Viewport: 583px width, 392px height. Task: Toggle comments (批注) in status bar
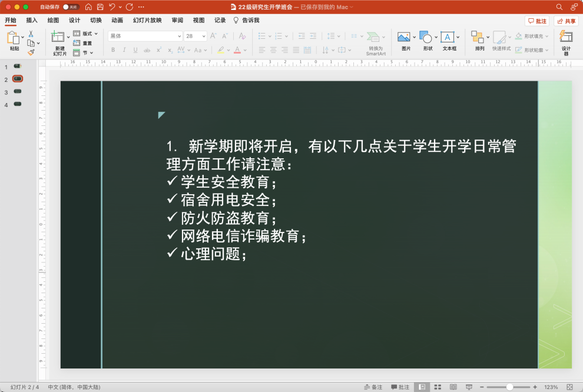tap(400, 387)
